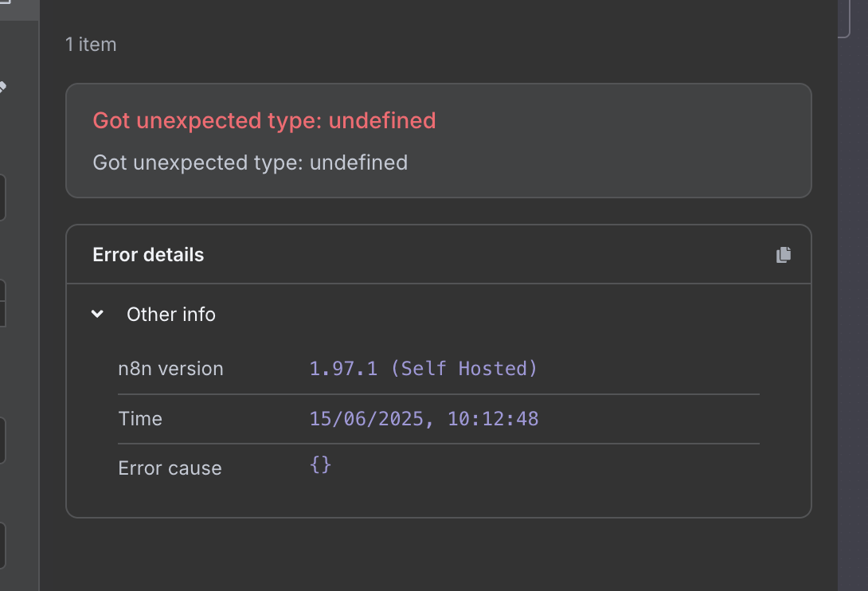This screenshot has height=591, width=868.
Task: Click the partial box at top-right corner
Action: pos(844,19)
